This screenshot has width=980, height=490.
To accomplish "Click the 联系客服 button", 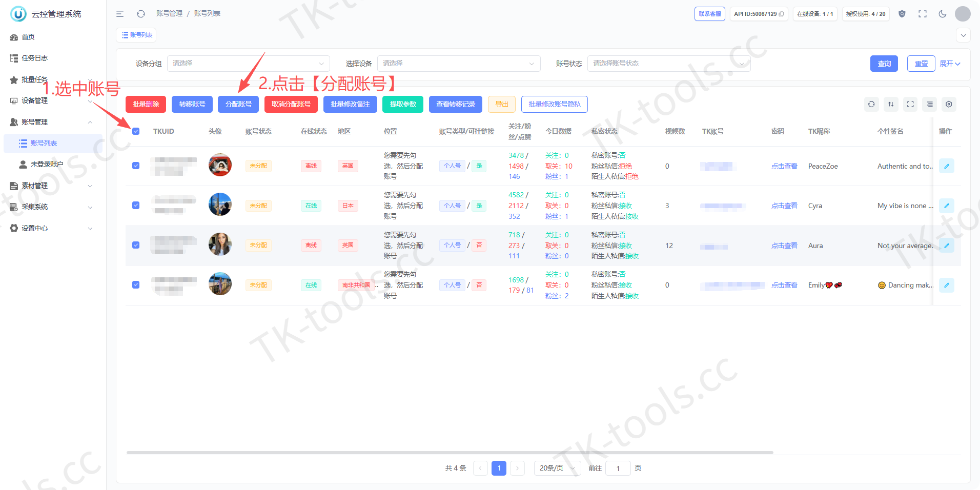I will 710,14.
